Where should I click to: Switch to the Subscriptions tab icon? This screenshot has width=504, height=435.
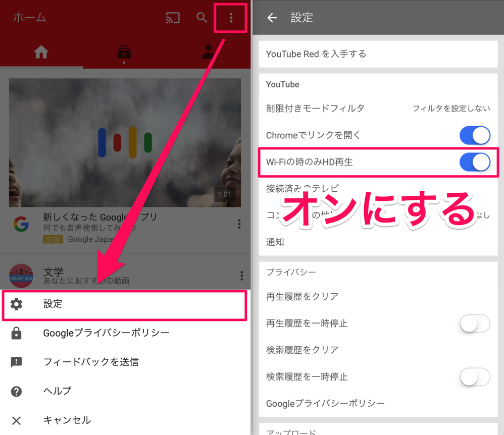124,53
